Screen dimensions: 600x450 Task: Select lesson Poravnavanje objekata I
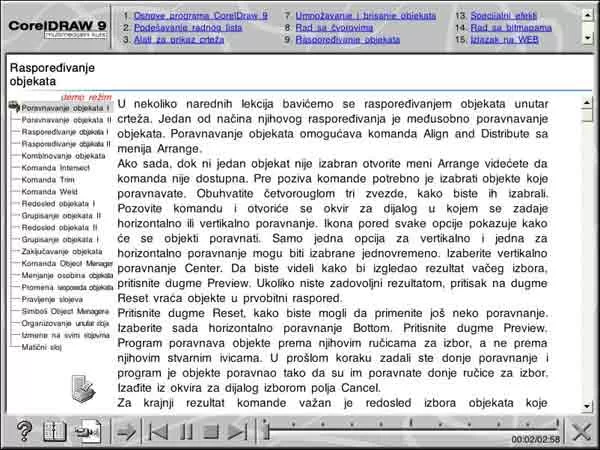[65, 108]
